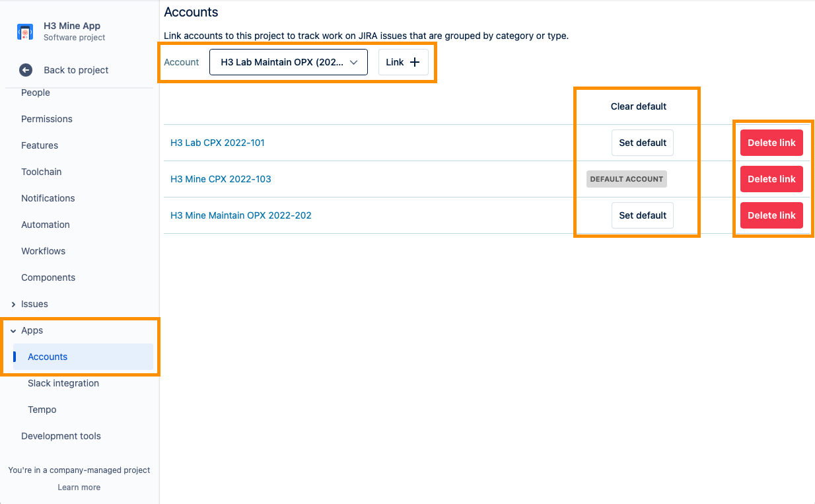Set default for H3 Lab CPX 2022-101
The width and height of the screenshot is (815, 504).
pos(643,143)
